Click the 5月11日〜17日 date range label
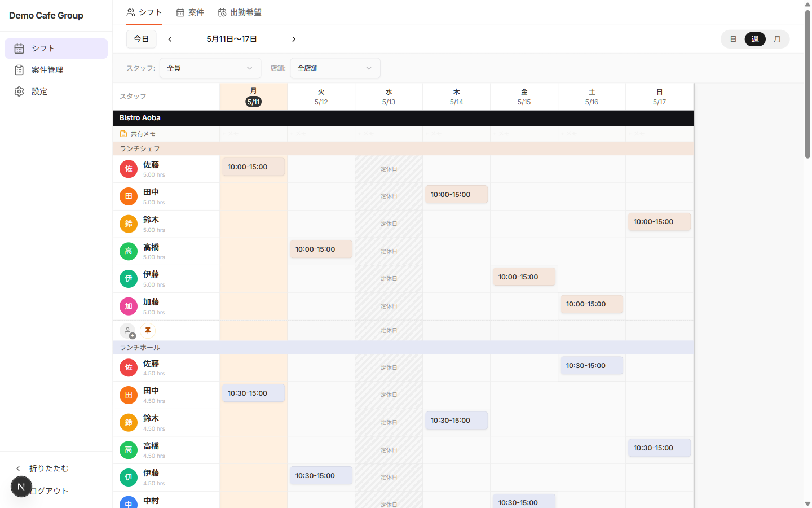Viewport: 812px width, 508px height. pos(232,39)
